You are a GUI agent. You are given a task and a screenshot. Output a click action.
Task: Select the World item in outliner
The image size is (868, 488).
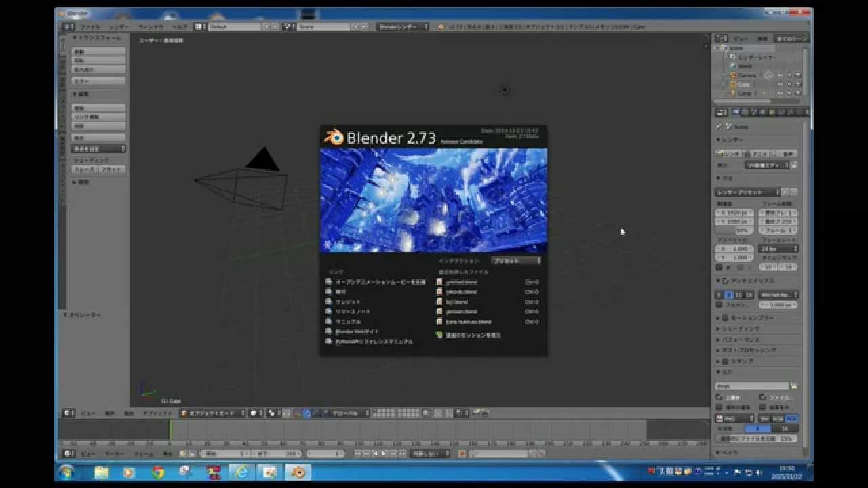pos(745,66)
